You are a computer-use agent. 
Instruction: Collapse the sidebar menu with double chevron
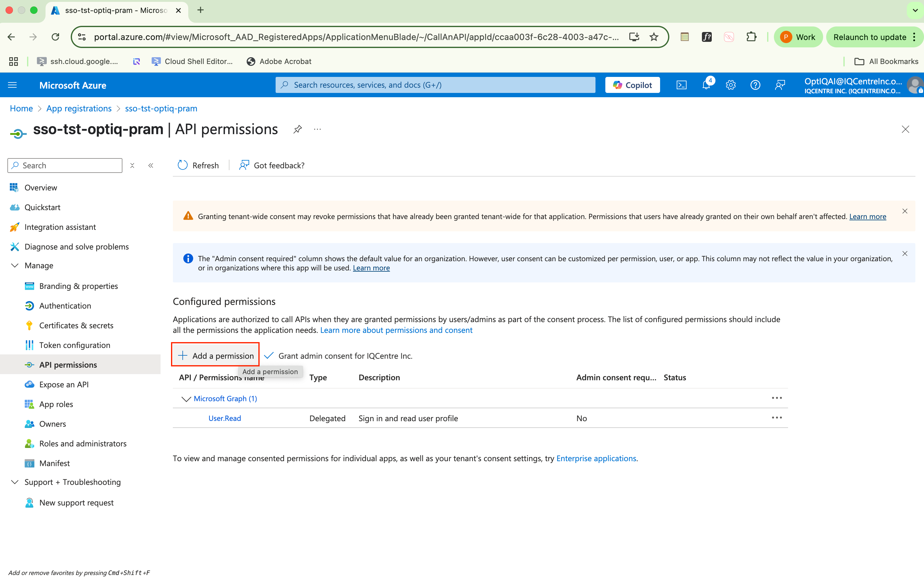pyautogui.click(x=151, y=166)
